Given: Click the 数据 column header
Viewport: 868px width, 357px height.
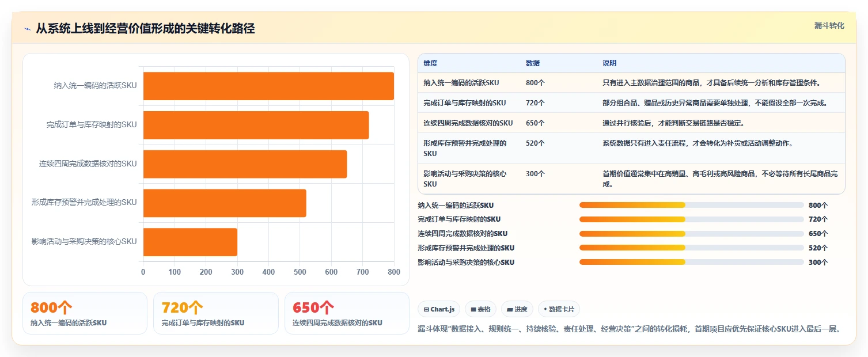Looking at the screenshot, I should (x=533, y=63).
